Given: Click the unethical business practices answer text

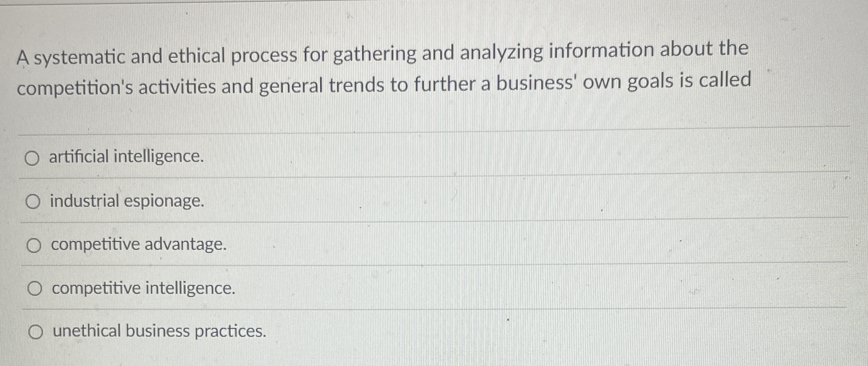Looking at the screenshot, I should [160, 332].
